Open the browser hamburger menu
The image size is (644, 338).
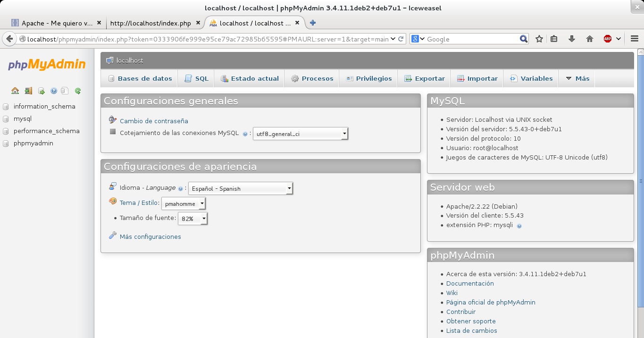pos(634,39)
